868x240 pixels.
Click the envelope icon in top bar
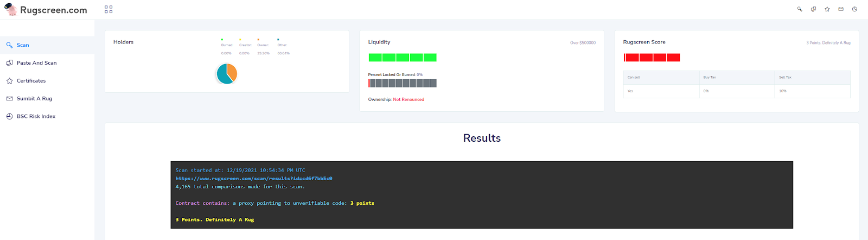click(841, 9)
